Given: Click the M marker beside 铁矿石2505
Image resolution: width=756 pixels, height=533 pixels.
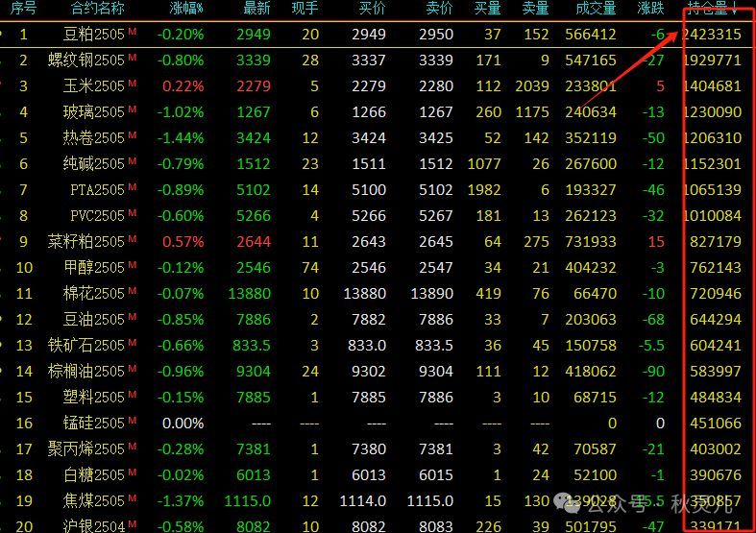Looking at the screenshot, I should (x=133, y=343).
